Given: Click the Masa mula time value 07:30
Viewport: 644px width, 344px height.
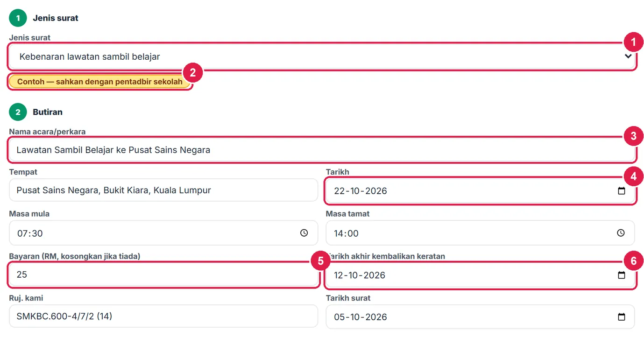Looking at the screenshot, I should coord(30,233).
